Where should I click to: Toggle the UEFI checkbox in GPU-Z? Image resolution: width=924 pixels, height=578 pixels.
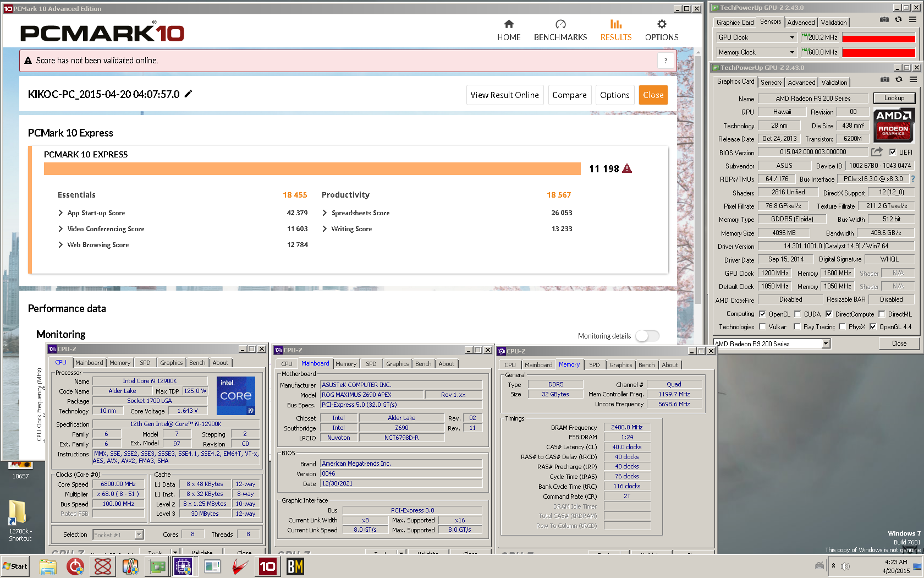pyautogui.click(x=893, y=152)
